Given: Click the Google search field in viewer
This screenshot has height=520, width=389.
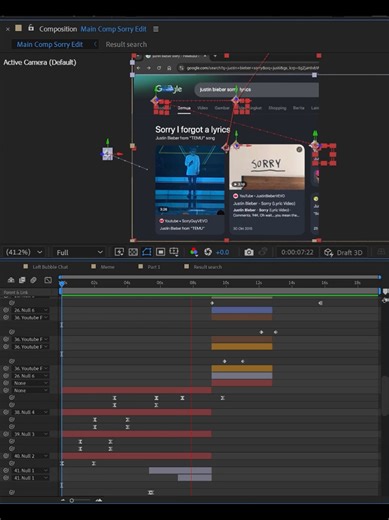Looking at the screenshot, I should (x=256, y=89).
